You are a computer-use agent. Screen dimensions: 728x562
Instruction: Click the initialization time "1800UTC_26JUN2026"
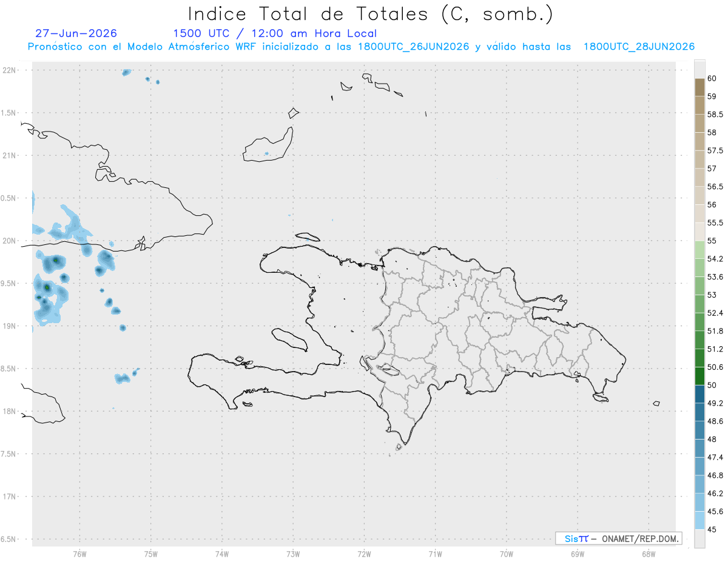coord(414,47)
